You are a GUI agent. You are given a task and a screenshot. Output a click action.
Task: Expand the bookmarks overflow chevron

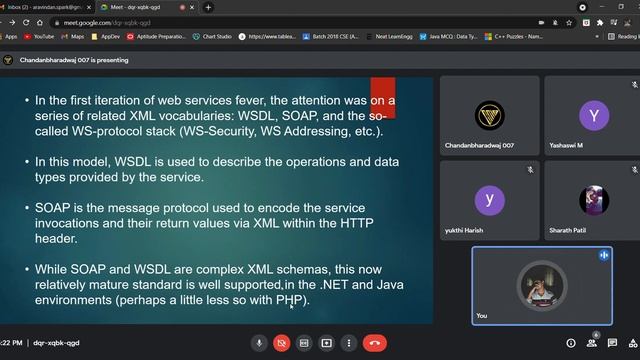click(597, 37)
